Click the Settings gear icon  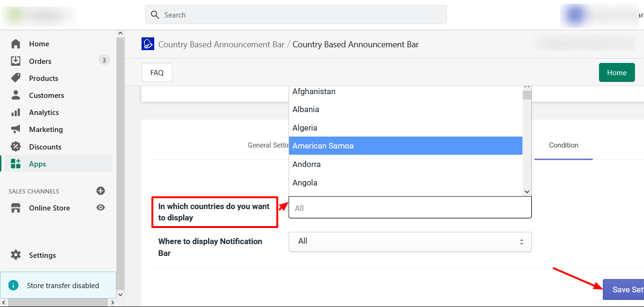point(16,255)
